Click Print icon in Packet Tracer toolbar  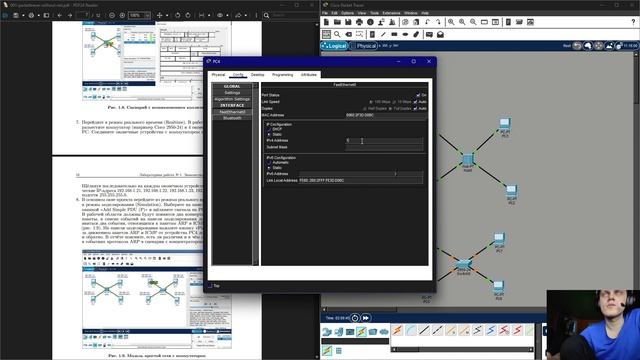(x=359, y=22)
